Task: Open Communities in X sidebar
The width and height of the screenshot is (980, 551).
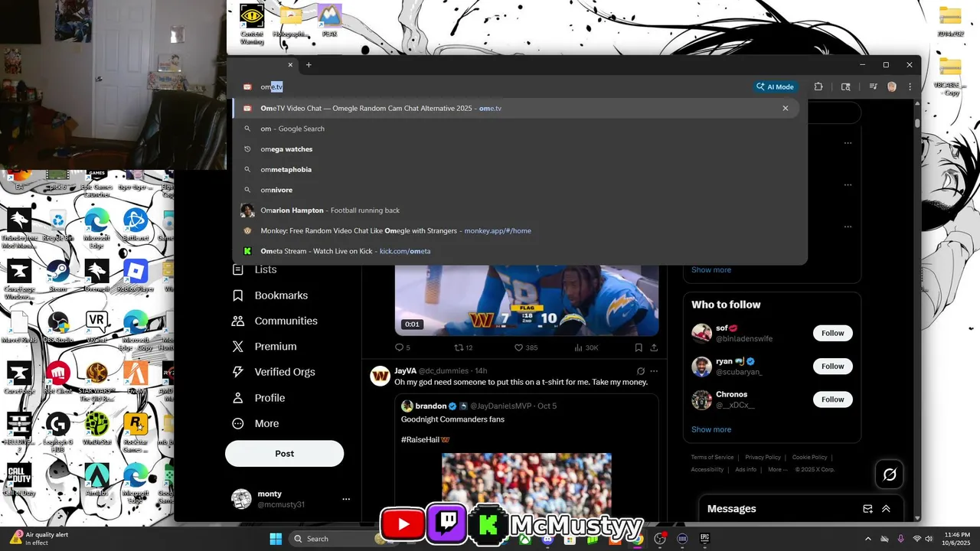Action: click(274, 321)
